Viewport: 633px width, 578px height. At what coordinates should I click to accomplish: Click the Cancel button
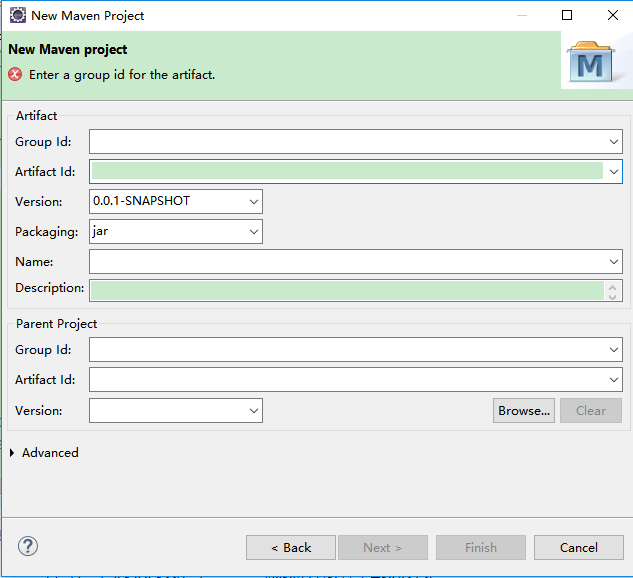tap(579, 548)
